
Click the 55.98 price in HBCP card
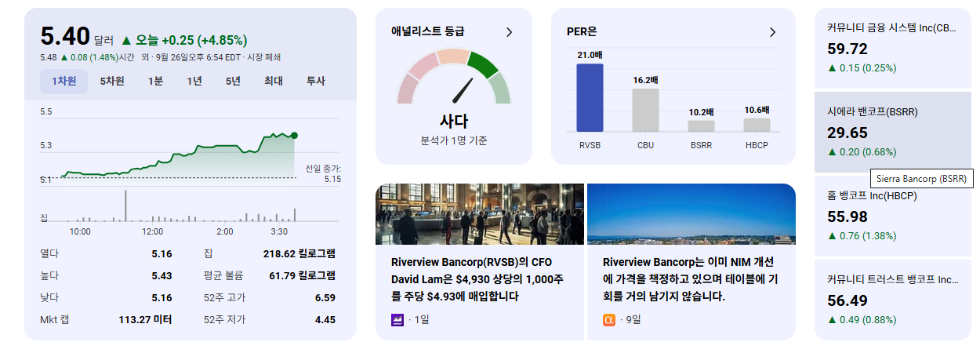point(848,217)
